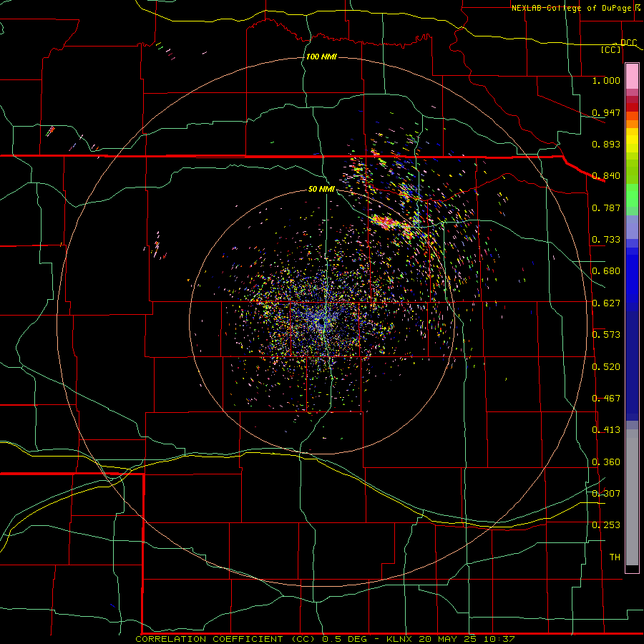The height and width of the screenshot is (644, 644).
Task: Click the 0.627 legend value
Action: [606, 303]
